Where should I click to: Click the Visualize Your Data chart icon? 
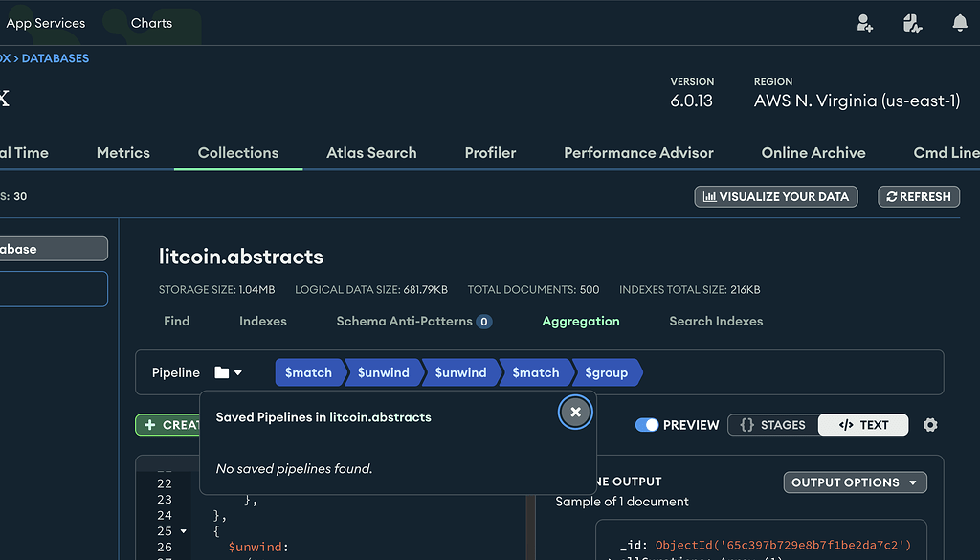[x=709, y=196]
